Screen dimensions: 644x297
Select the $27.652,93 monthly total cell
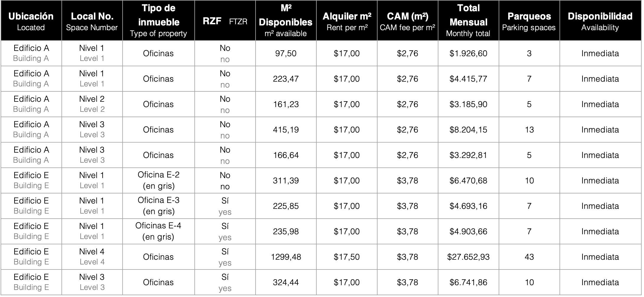click(468, 257)
